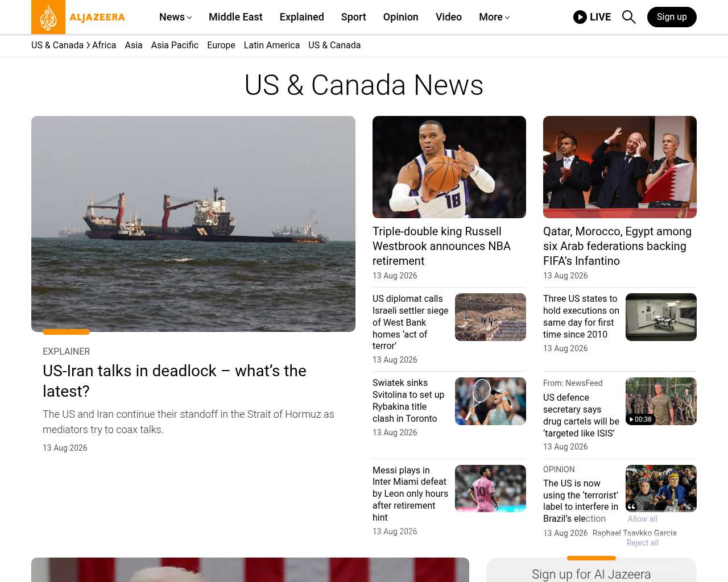Image resolution: width=728 pixels, height=582 pixels.
Task: Open the 'terrorist' label Brazil election headline
Action: [581, 501]
